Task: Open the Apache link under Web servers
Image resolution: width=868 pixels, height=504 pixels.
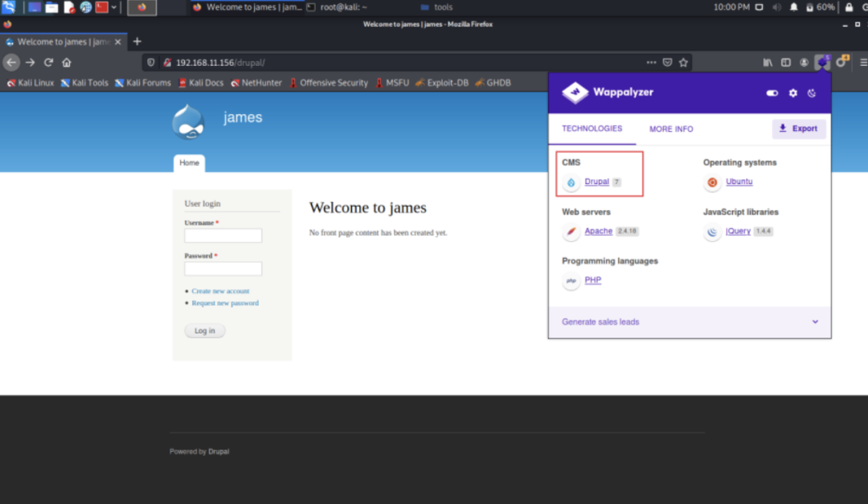Action: (599, 231)
